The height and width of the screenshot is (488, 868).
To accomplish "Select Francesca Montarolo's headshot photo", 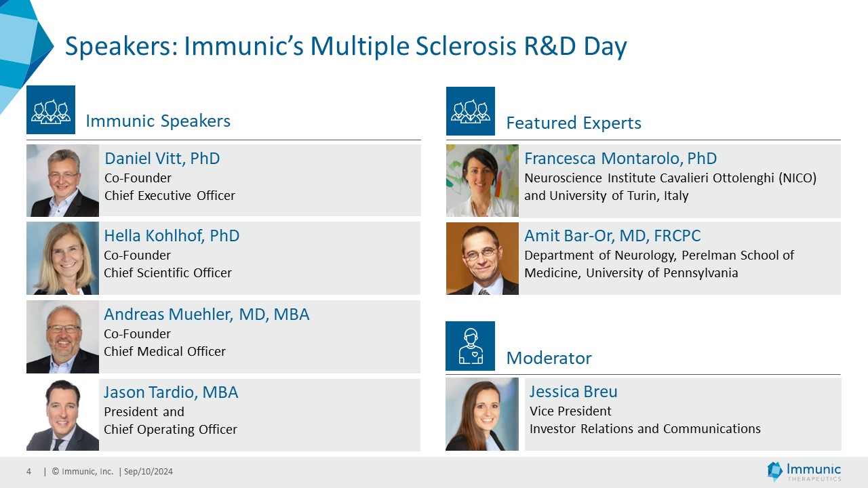I will click(x=482, y=180).
